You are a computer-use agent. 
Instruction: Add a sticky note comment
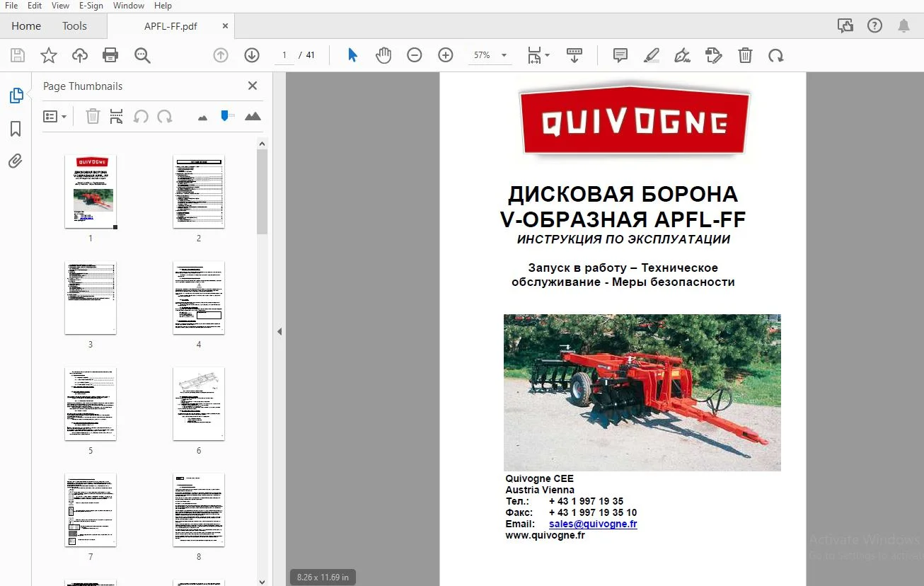click(x=620, y=55)
